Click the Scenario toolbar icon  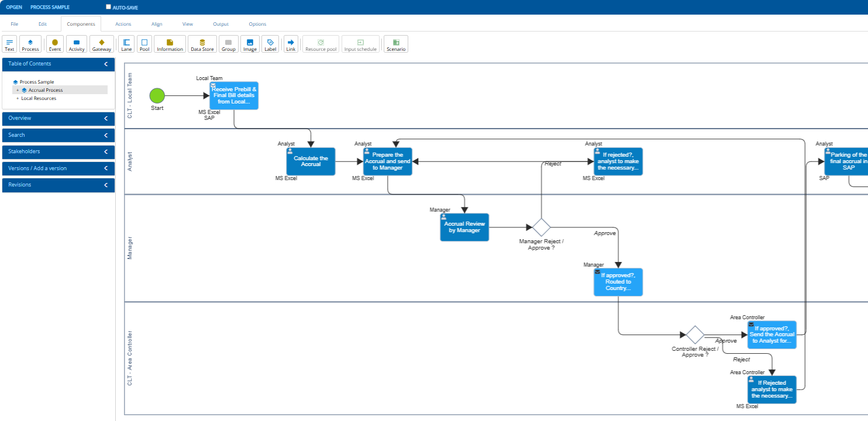point(396,44)
